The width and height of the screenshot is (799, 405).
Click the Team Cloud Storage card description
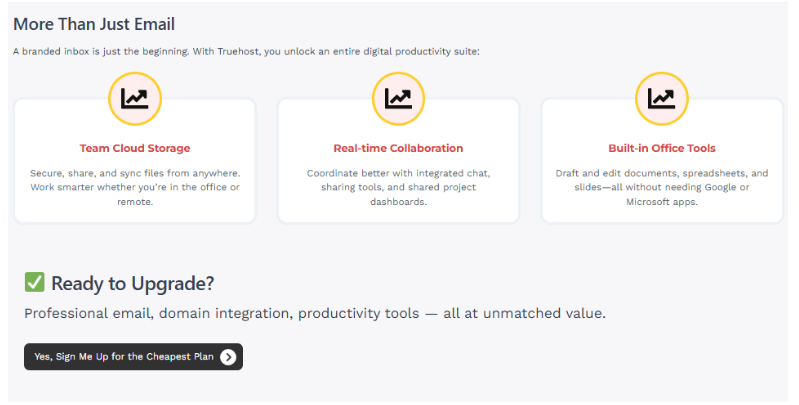point(135,187)
